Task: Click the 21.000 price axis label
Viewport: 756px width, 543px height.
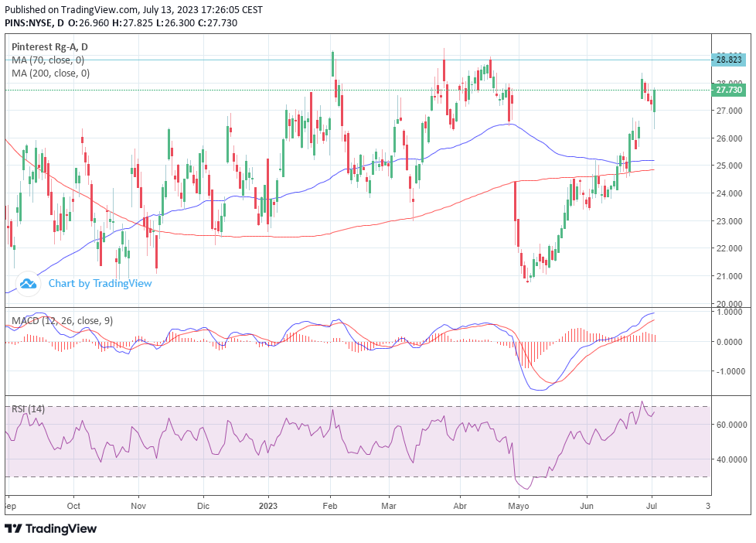Action: (729, 276)
